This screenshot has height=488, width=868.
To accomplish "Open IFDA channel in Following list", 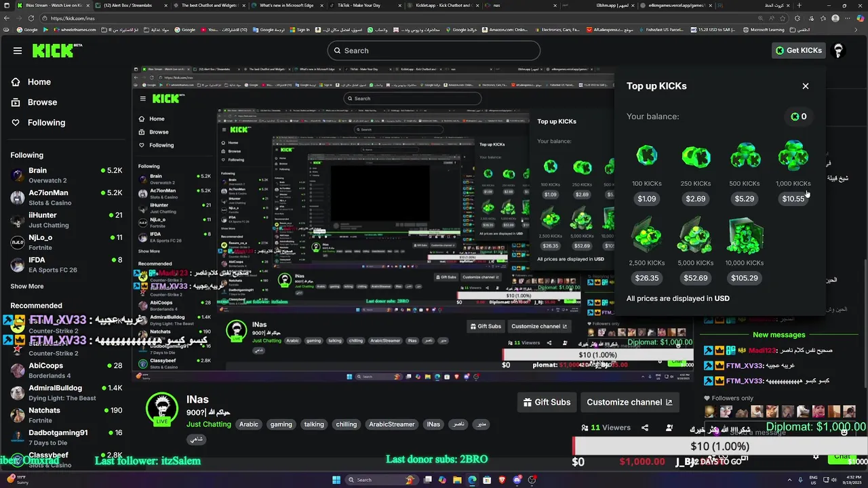I will click(66, 265).
